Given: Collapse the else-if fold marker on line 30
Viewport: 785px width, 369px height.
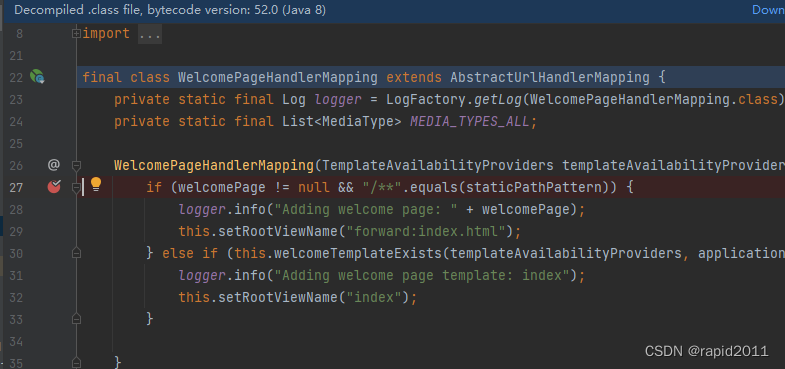Looking at the screenshot, I should (76, 253).
